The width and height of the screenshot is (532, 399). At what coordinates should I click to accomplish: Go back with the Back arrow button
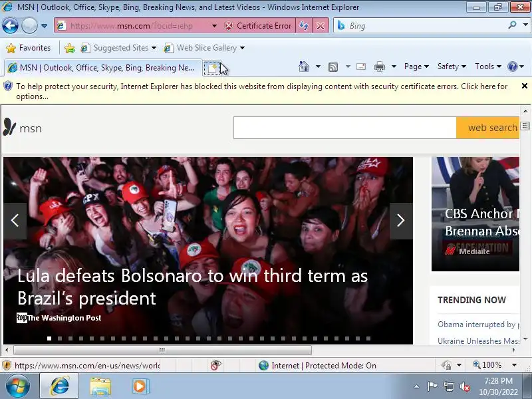[x=10, y=26]
